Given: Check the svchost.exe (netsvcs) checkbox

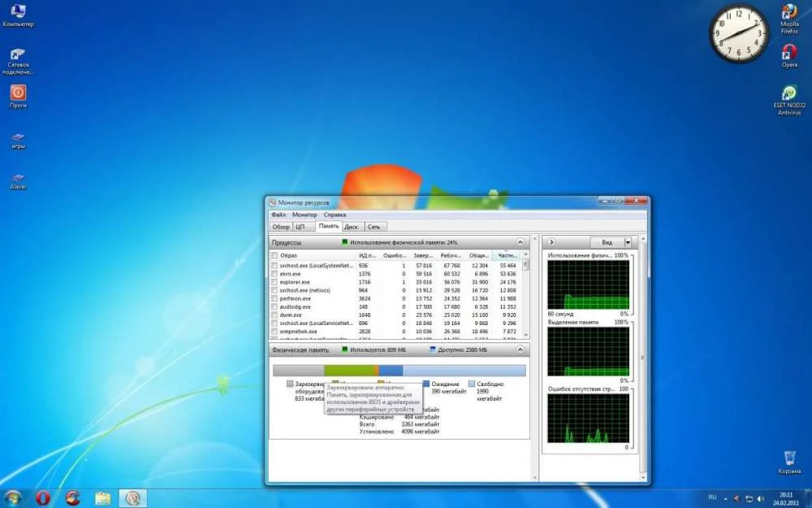Looking at the screenshot, I should click(x=274, y=290).
